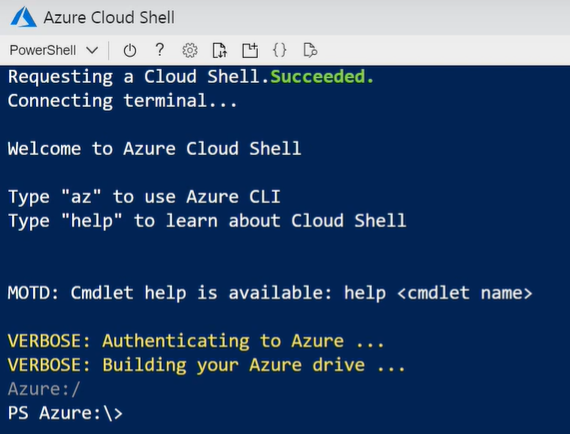
Task: Click the Azure logo icon
Action: point(24,17)
